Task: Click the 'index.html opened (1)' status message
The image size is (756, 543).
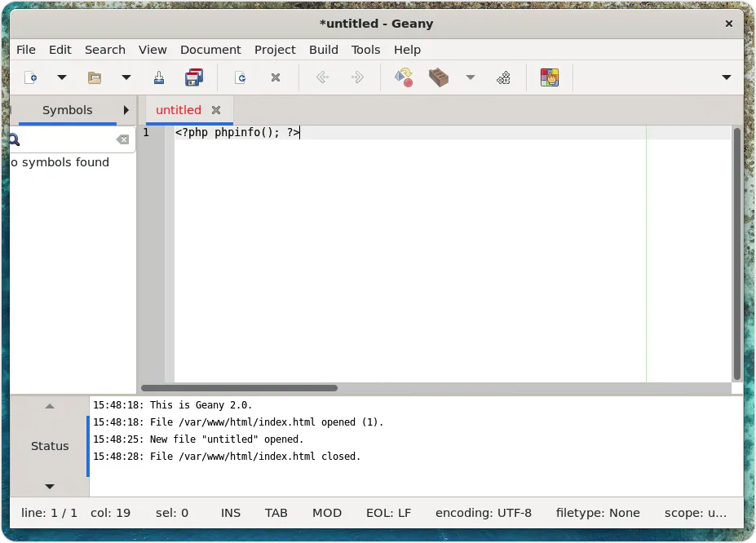Action: 238,422
